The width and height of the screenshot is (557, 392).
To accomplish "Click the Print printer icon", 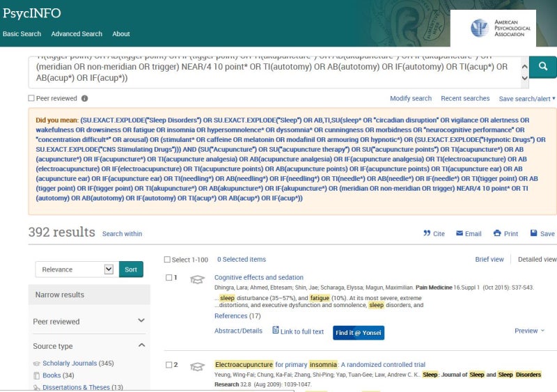I will 497,233.
